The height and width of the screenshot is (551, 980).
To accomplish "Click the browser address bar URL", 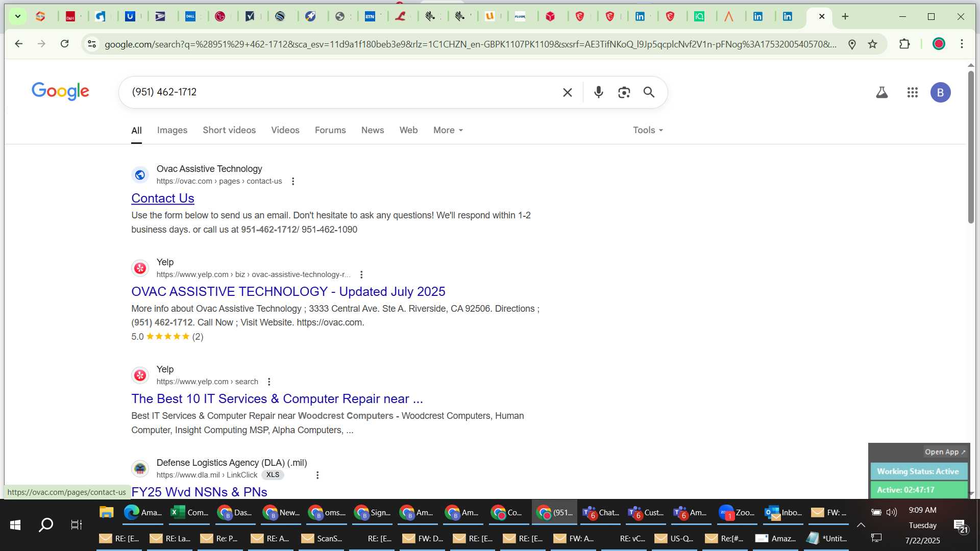I will pos(470,44).
